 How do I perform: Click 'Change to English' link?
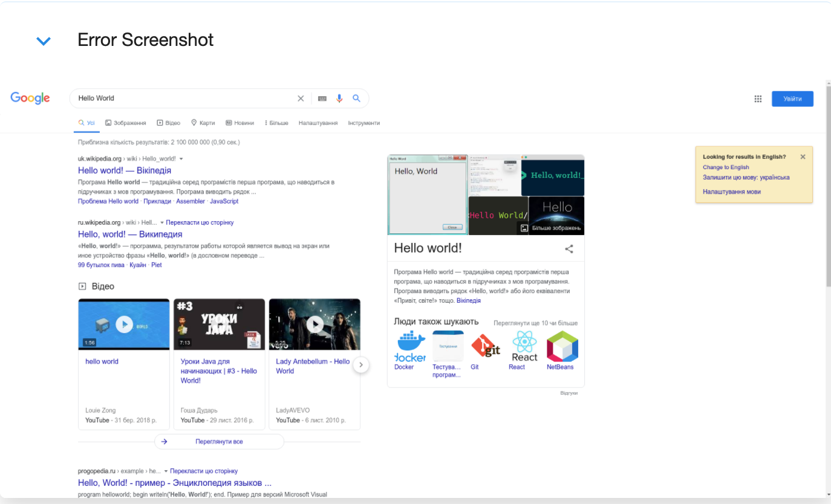coord(726,167)
